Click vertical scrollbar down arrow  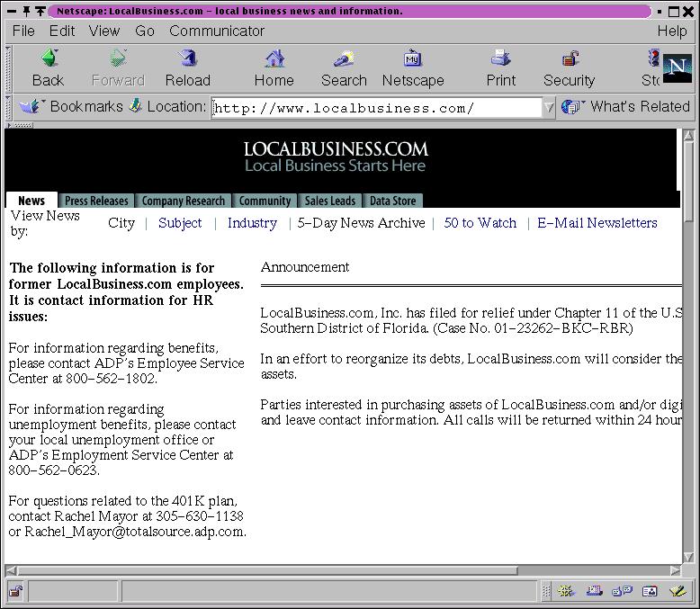pos(688,557)
